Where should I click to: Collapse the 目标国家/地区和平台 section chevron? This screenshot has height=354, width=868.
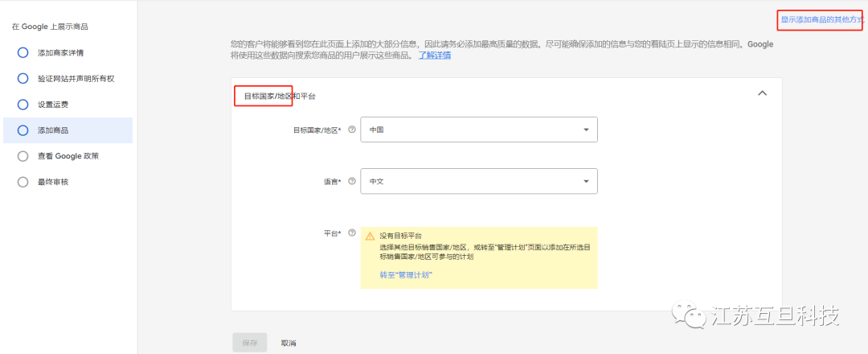click(x=763, y=93)
